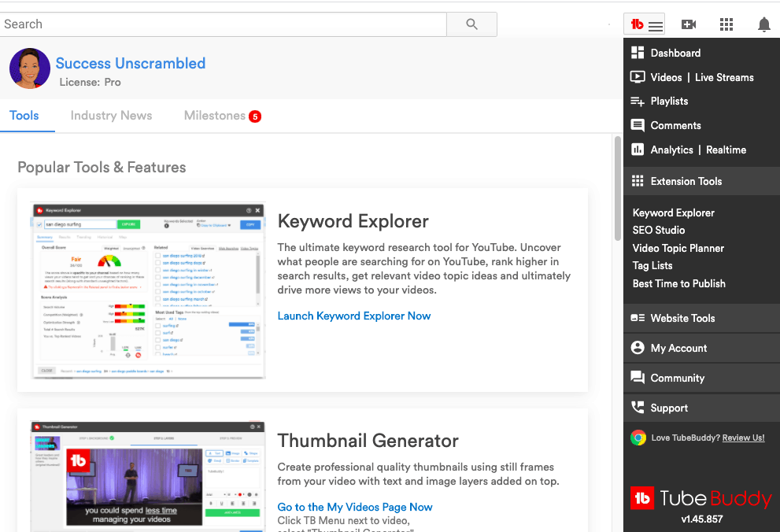This screenshot has height=532, width=780.
Task: Click the Dashboard icon in the sidebar
Action: [638, 53]
